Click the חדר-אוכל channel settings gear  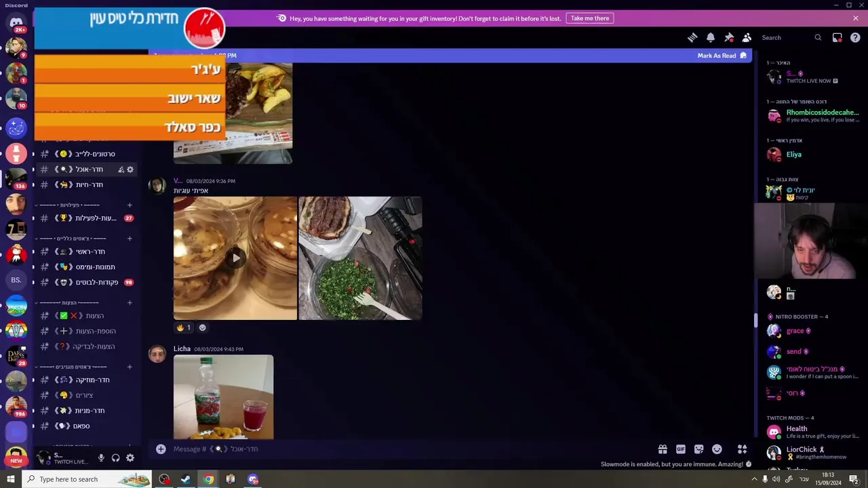(x=130, y=169)
